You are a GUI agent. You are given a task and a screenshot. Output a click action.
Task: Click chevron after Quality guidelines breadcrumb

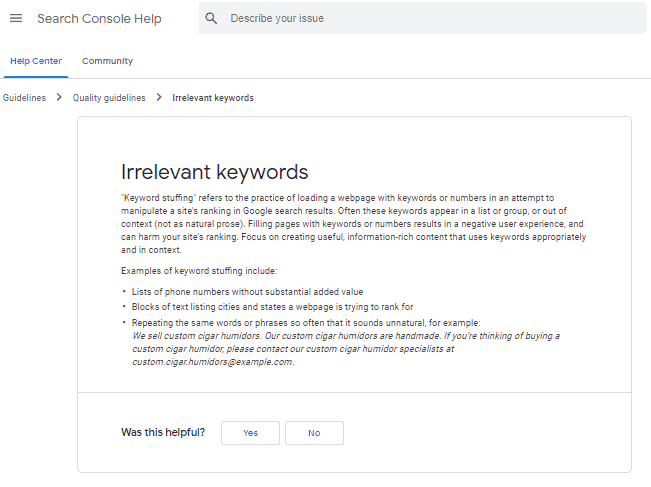coord(159,97)
